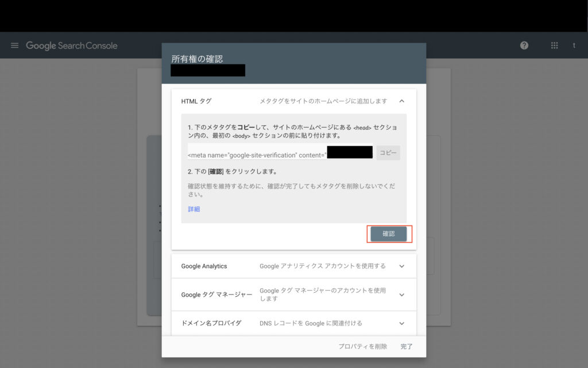Viewport: 588px width, 368px height.
Task: Click the 確認 verify button
Action: [x=389, y=233]
